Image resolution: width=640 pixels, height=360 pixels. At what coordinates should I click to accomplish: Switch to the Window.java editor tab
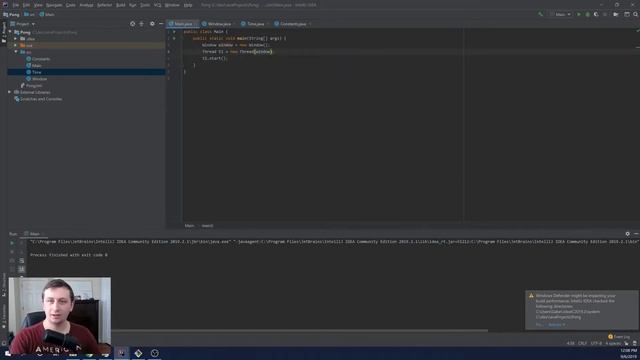(x=219, y=24)
